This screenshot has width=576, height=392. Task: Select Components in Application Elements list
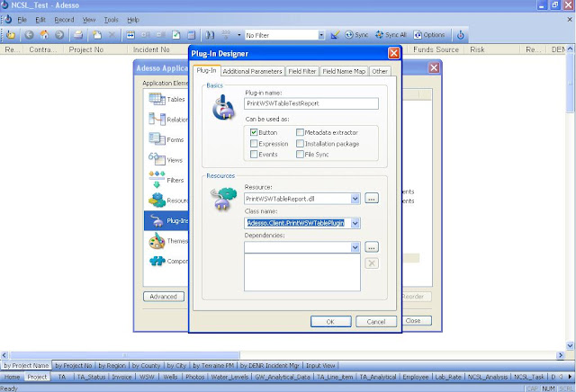pos(166,261)
